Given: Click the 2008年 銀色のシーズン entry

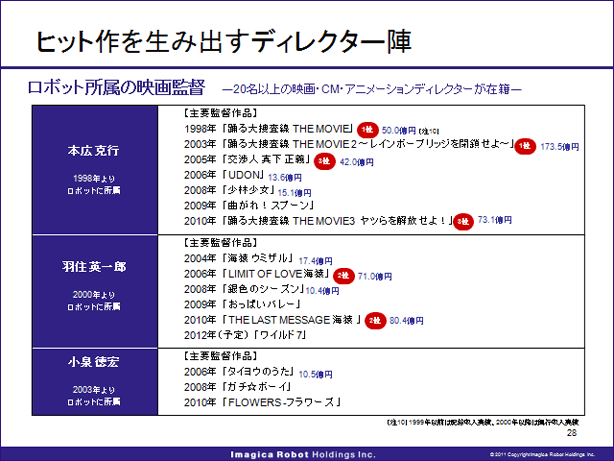Looking at the screenshot, I should [x=244, y=289].
